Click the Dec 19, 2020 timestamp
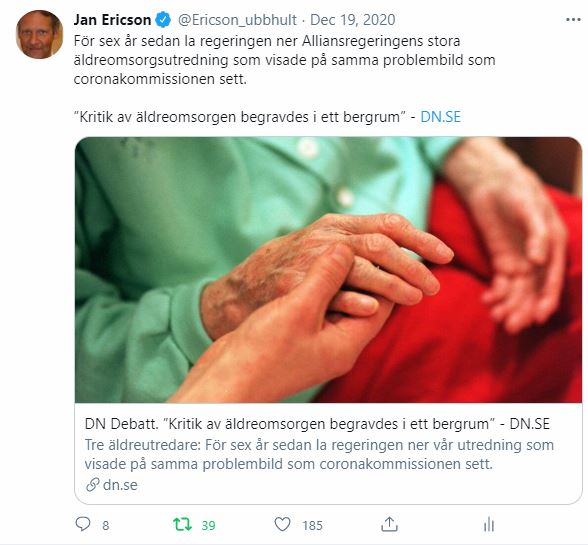The height and width of the screenshot is (545, 588). [x=352, y=20]
